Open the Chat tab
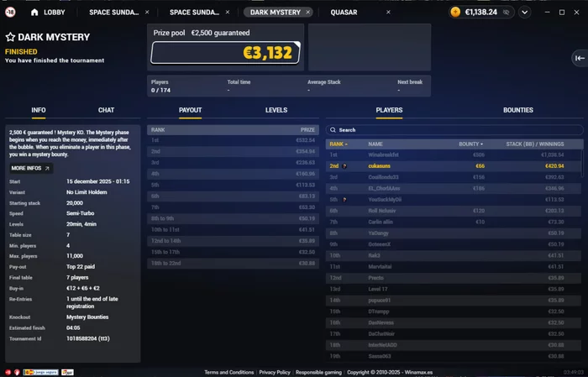This screenshot has height=377, width=588. tap(106, 110)
